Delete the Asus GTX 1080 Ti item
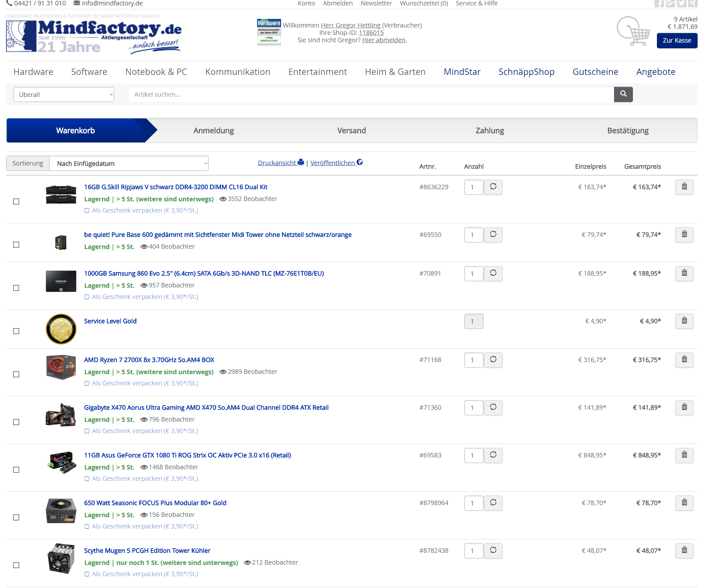Image resolution: width=704 pixels, height=588 pixels. (684, 455)
